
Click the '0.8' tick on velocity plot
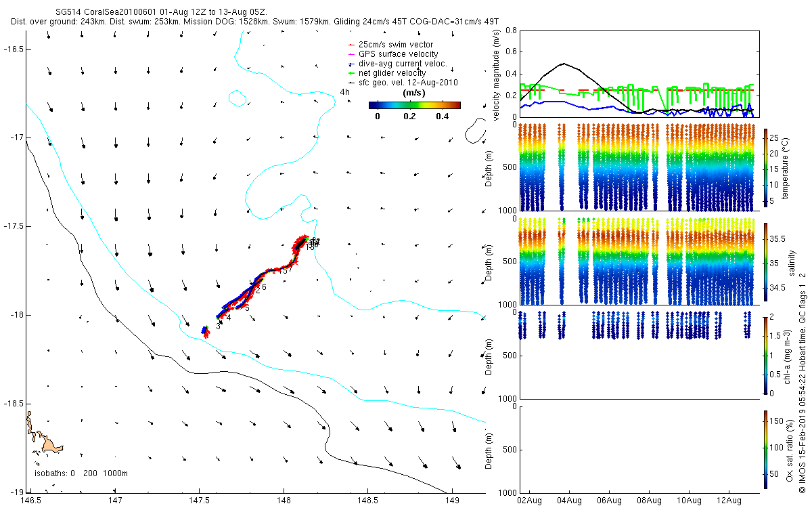click(x=510, y=30)
